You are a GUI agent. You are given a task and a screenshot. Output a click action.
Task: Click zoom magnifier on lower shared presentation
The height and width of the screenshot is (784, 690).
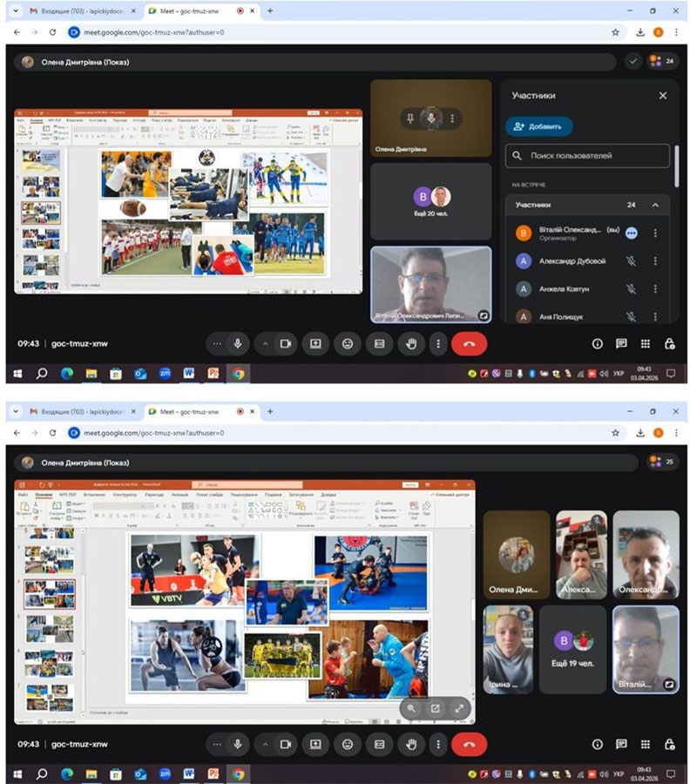coord(411,708)
